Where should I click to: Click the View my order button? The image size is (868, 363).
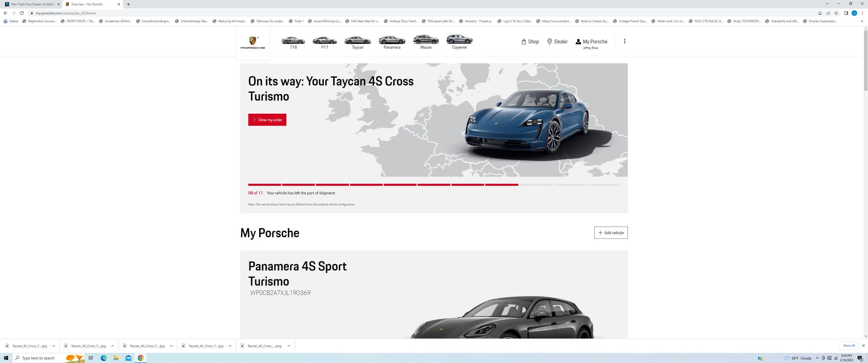point(267,120)
